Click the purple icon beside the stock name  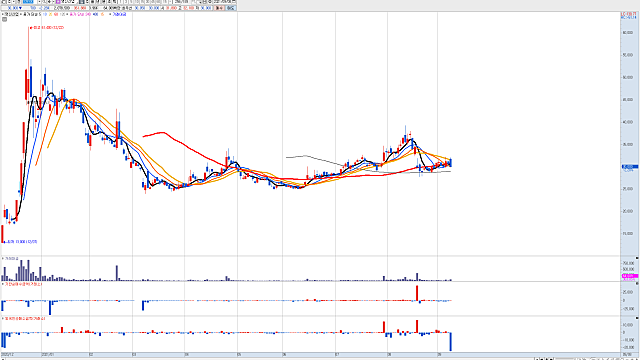[x=58, y=2]
